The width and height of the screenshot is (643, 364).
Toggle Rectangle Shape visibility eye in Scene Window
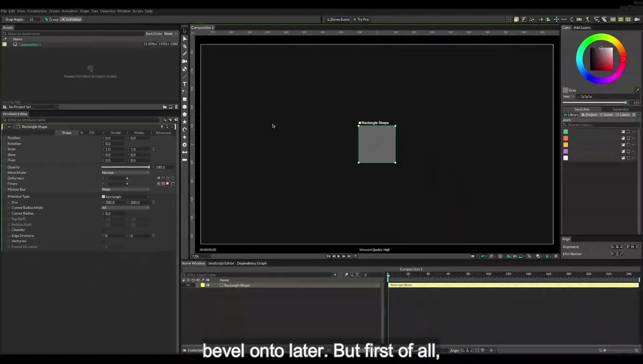click(x=188, y=285)
